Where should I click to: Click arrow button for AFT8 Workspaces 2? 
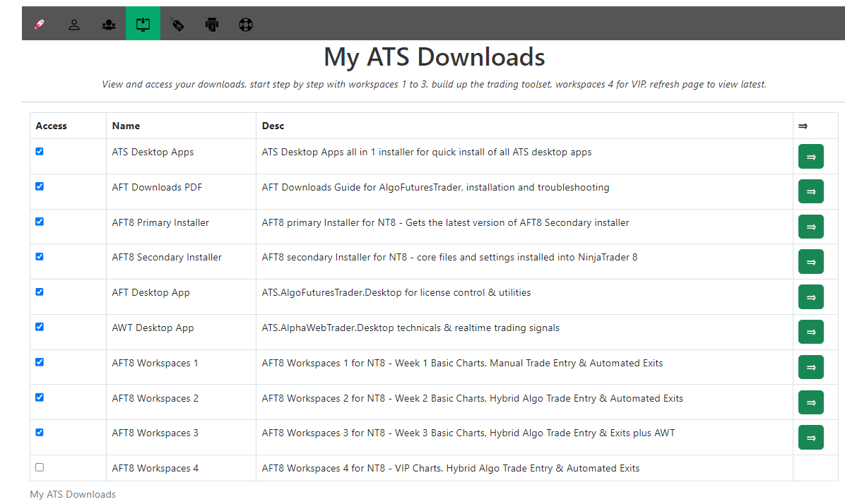coord(810,402)
